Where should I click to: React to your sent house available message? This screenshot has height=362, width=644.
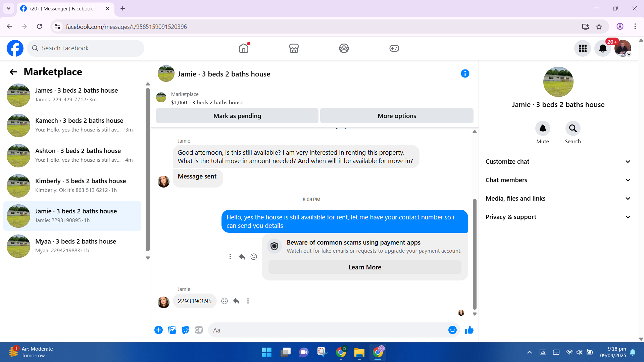254,257
